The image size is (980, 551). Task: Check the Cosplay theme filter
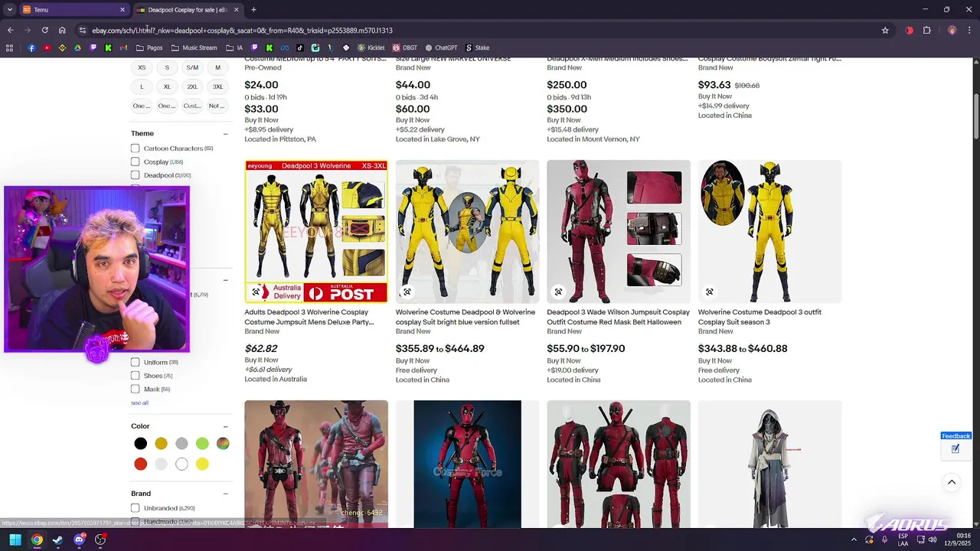tap(135, 161)
